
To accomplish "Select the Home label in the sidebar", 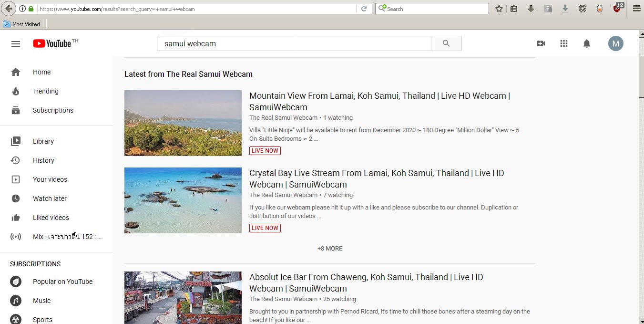I will pyautogui.click(x=41, y=72).
